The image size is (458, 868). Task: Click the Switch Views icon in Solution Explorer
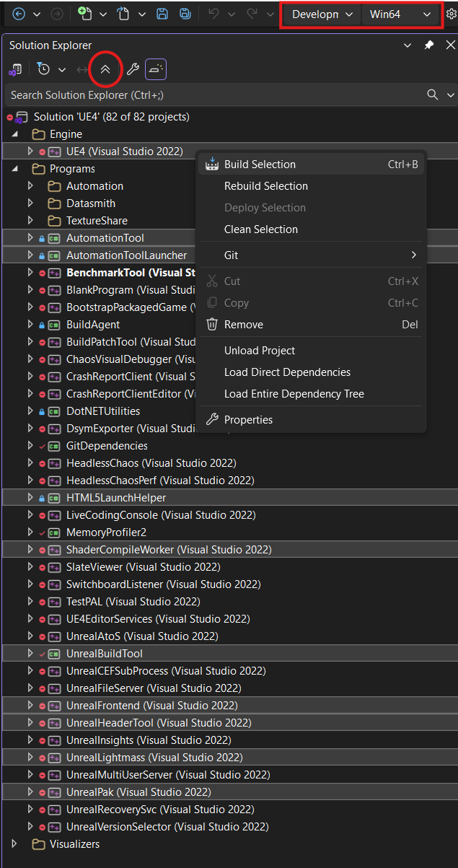pyautogui.click(x=15, y=69)
